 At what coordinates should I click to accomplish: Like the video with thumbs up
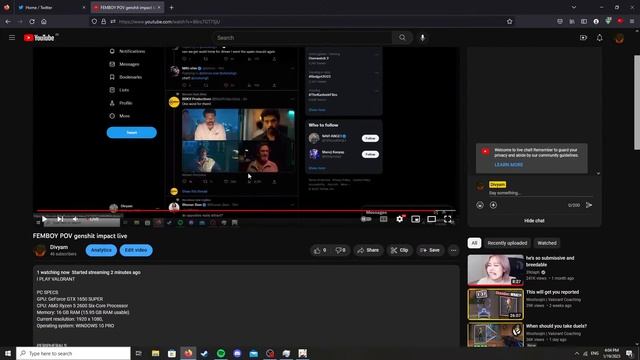(x=320, y=250)
